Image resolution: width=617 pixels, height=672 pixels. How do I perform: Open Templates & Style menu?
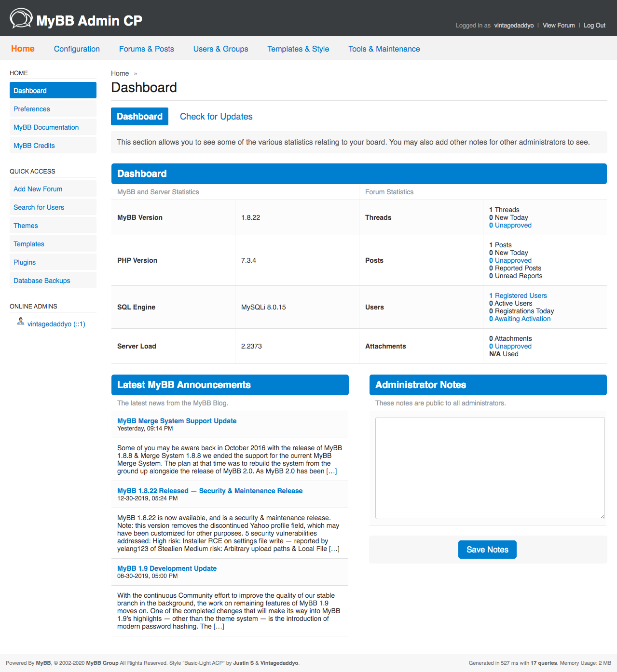[x=298, y=49]
